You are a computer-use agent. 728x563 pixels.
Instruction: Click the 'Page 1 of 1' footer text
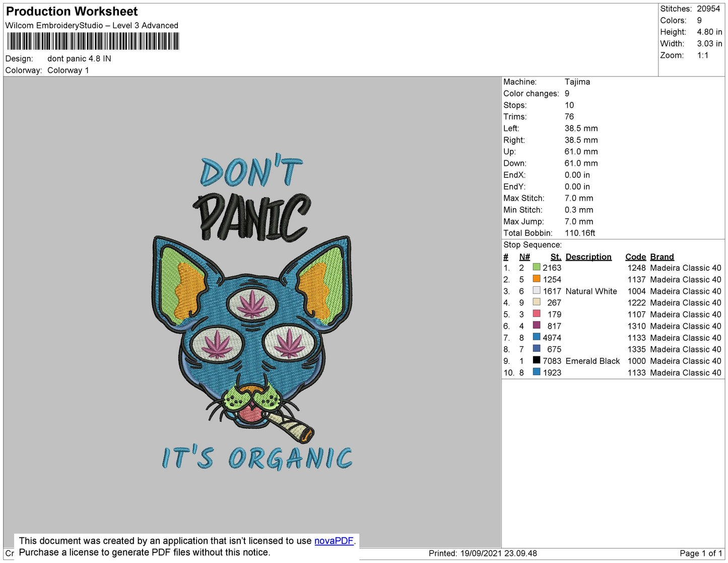click(x=701, y=553)
